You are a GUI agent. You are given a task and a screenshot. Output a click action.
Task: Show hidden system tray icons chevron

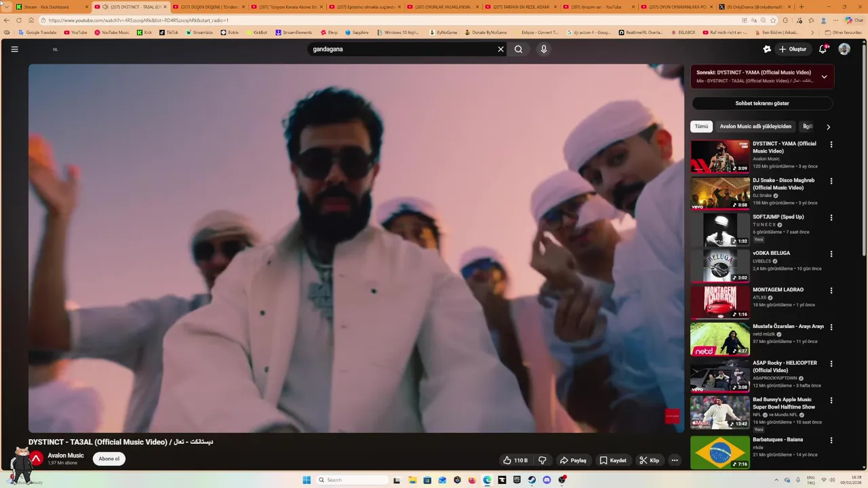click(x=777, y=480)
